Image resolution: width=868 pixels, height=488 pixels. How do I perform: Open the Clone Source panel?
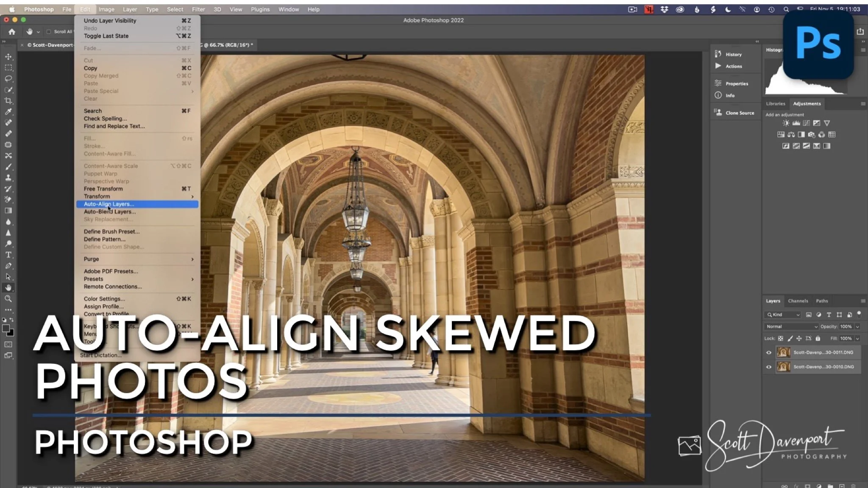[740, 113]
